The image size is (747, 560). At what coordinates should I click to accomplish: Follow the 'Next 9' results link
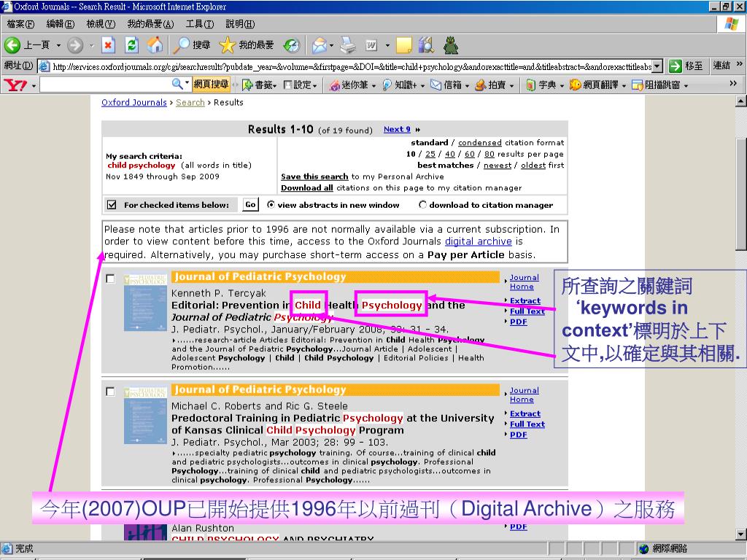pyautogui.click(x=397, y=129)
